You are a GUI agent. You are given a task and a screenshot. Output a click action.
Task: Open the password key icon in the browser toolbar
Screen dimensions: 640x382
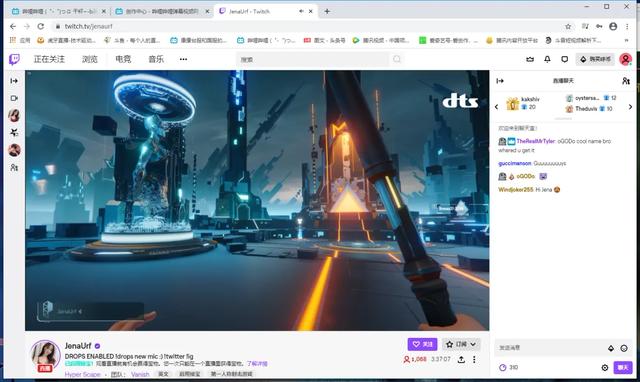(599, 26)
